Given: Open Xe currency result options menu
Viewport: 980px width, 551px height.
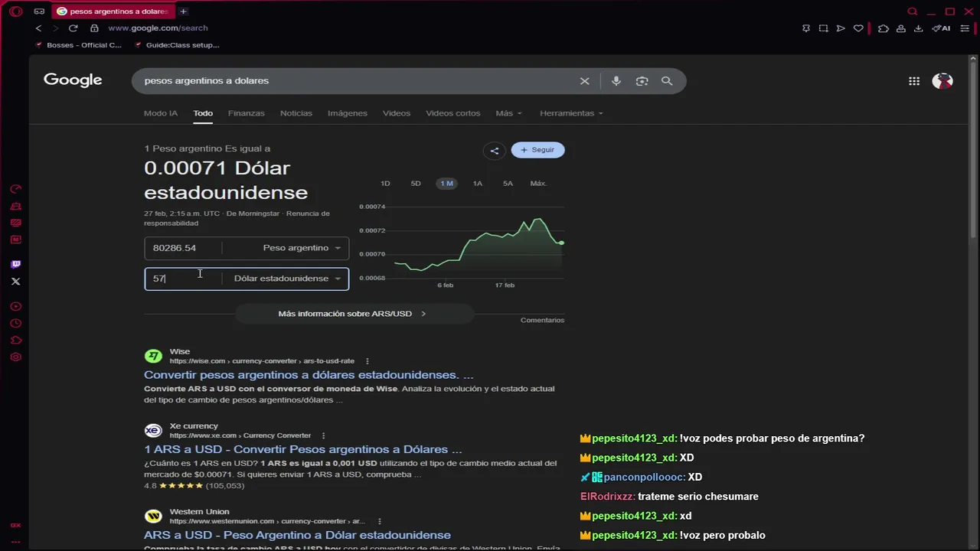Looking at the screenshot, I should (324, 435).
